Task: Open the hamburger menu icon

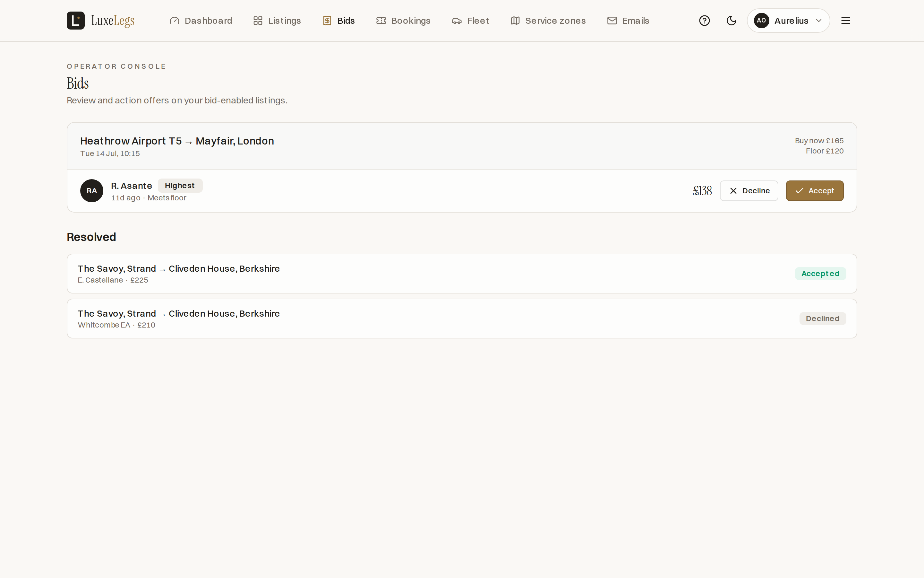Action: point(846,21)
